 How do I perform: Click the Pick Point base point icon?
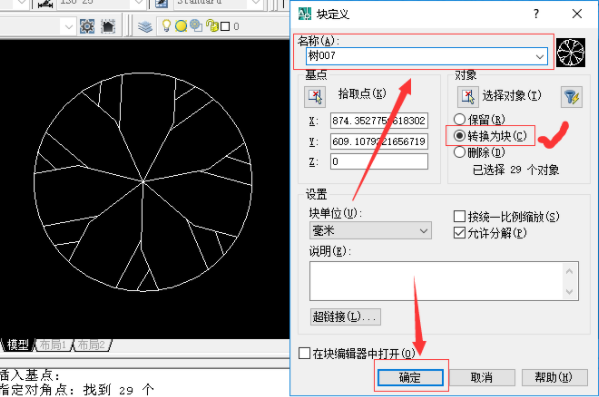(x=315, y=97)
